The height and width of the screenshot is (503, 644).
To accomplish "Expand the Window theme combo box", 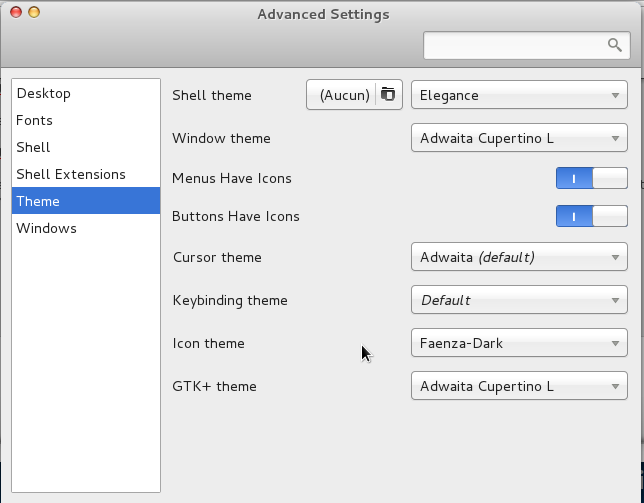I will pos(519,138).
